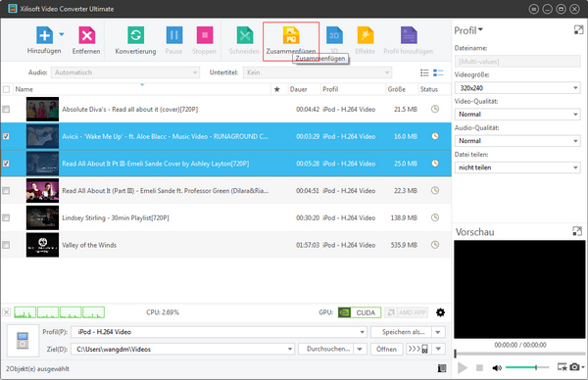Play the preview video
The height and width of the screenshot is (380, 588).
pos(463,368)
